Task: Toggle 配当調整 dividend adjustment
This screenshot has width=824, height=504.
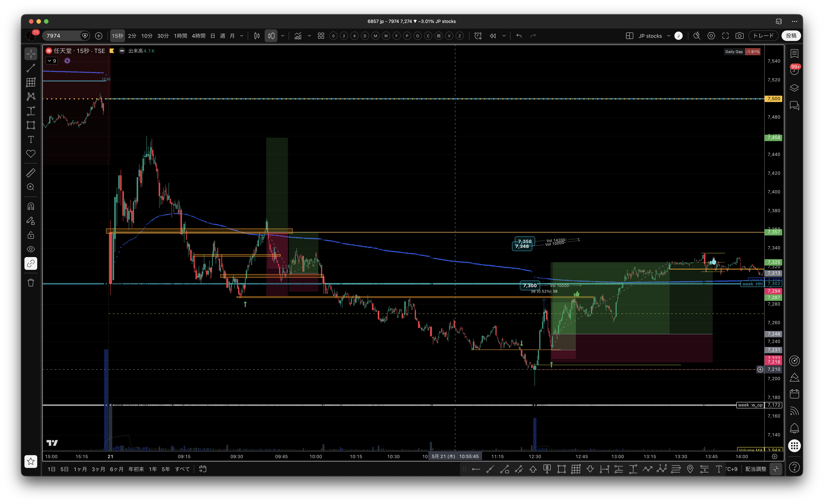Action: [756, 469]
